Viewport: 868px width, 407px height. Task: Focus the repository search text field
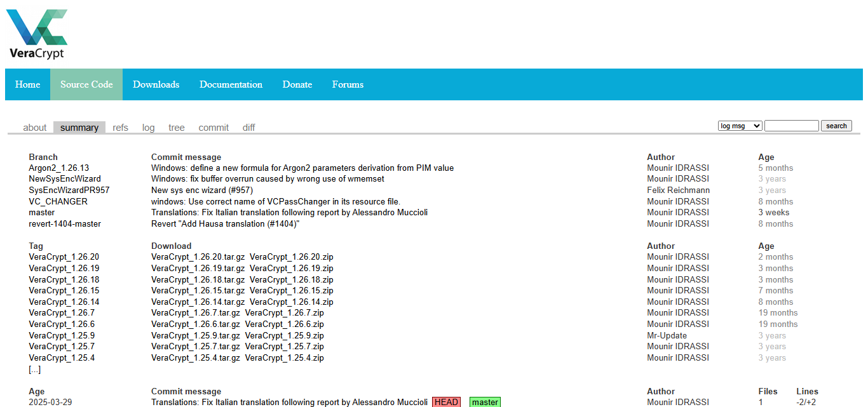click(x=791, y=126)
